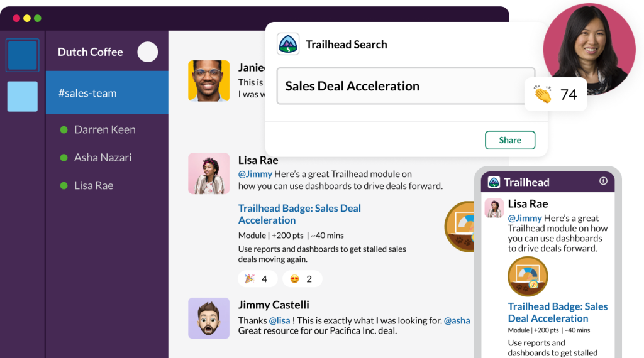Click Jimmy Castelli's emoji avatar
This screenshot has width=644, height=358.
[209, 318]
